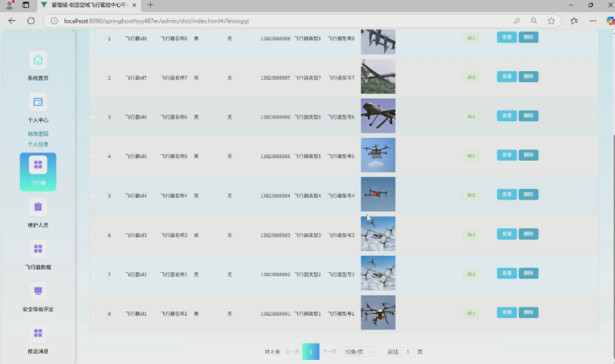
Task: Tick checkbox for row 飞行器id4
Action: tap(94, 195)
